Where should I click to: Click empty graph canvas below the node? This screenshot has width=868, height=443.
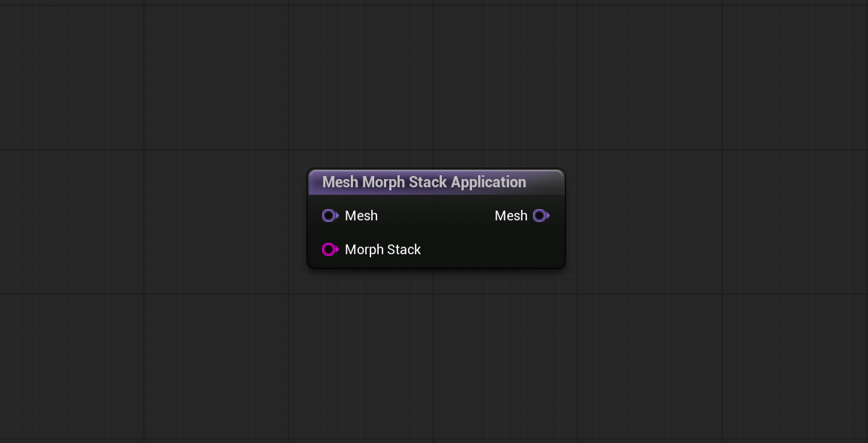coord(436,354)
